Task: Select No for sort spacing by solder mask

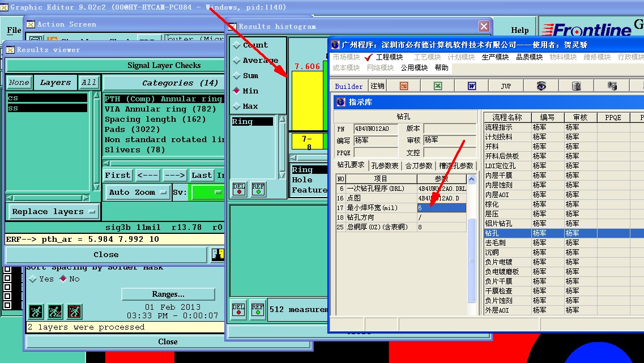Action: click(x=63, y=279)
